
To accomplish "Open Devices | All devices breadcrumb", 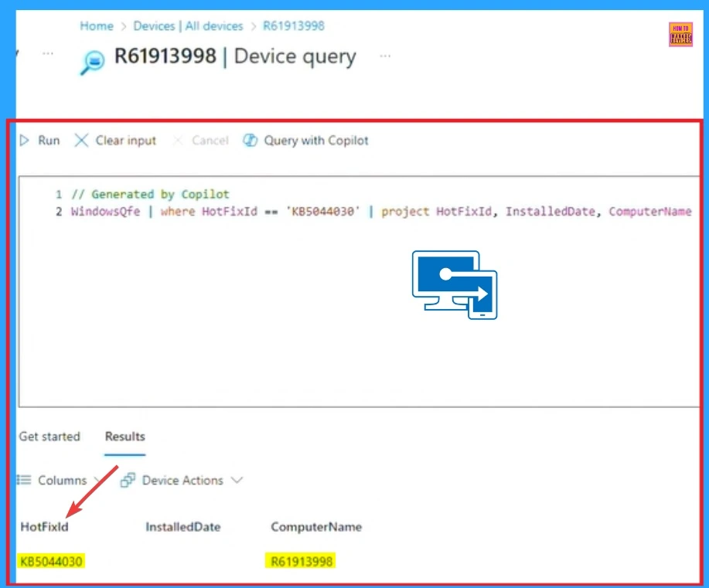I will pos(188,25).
